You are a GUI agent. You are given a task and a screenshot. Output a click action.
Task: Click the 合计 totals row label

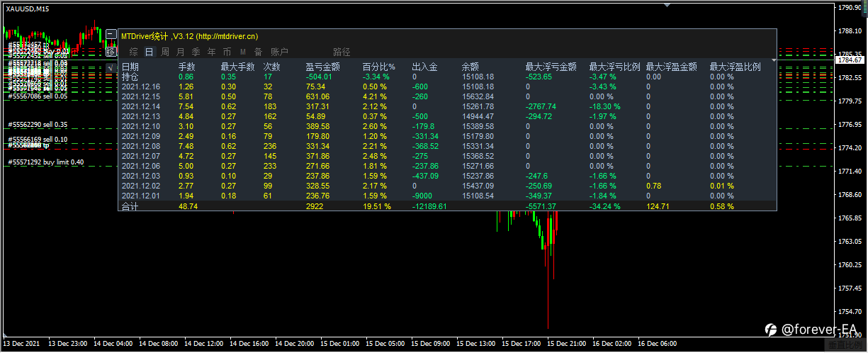coord(130,206)
